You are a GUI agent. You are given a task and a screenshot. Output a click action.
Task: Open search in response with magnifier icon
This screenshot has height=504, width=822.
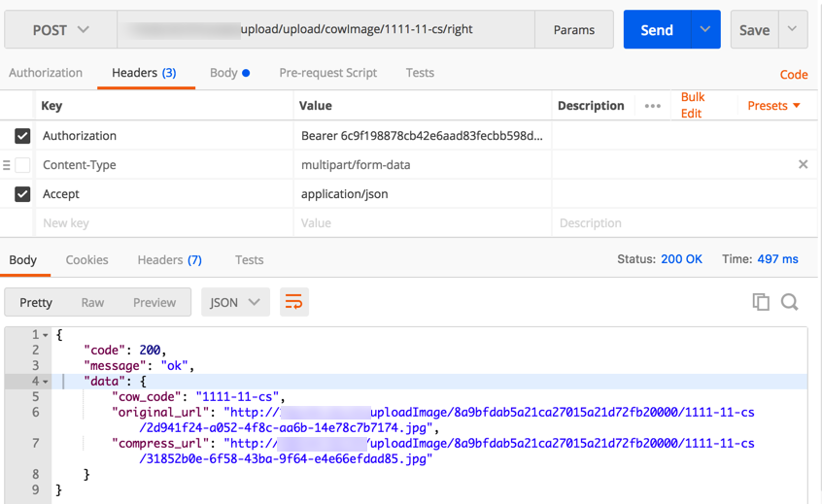tap(790, 302)
